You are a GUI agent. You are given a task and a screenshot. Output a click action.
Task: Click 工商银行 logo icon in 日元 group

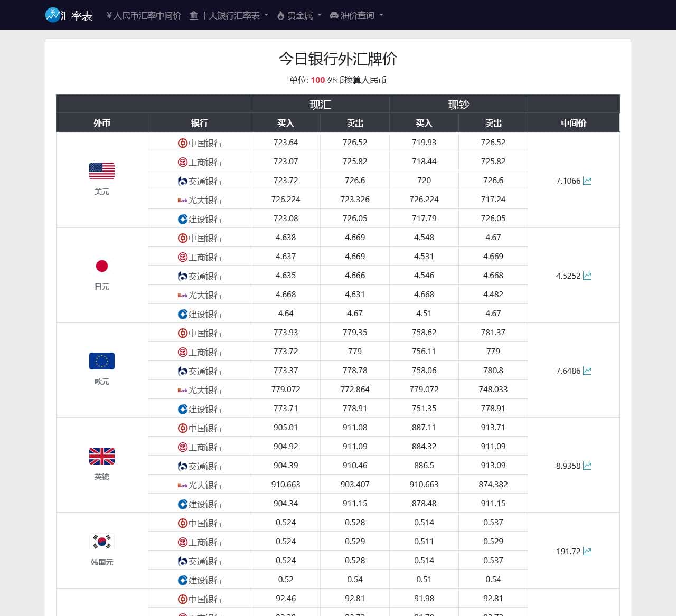[183, 257]
